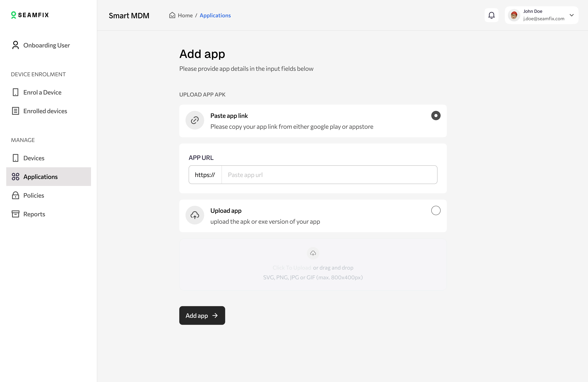This screenshot has height=382, width=588.
Task: Click the cloud upload icon beside Upload app
Action: tap(195, 215)
